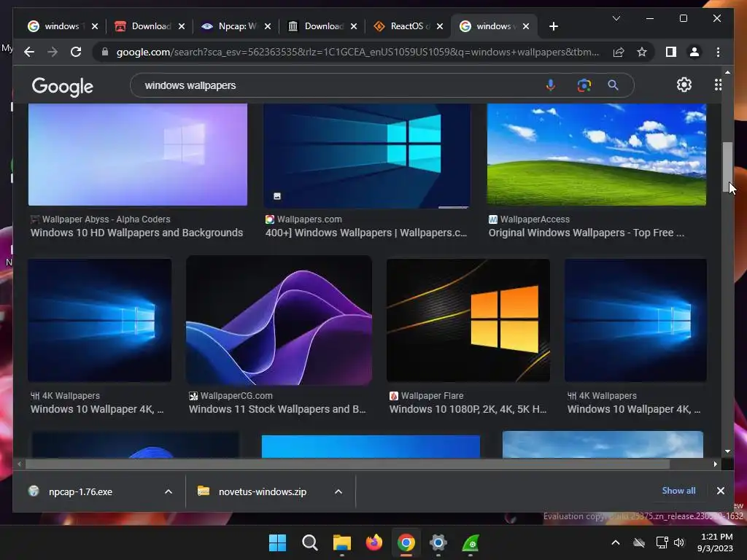Search by image with Google Lens
This screenshot has height=560, width=747.
coord(584,85)
